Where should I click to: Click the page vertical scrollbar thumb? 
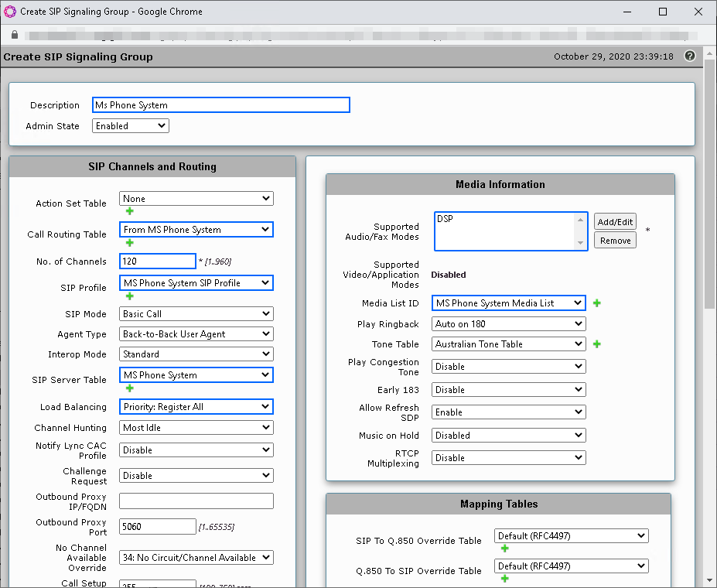click(710, 184)
